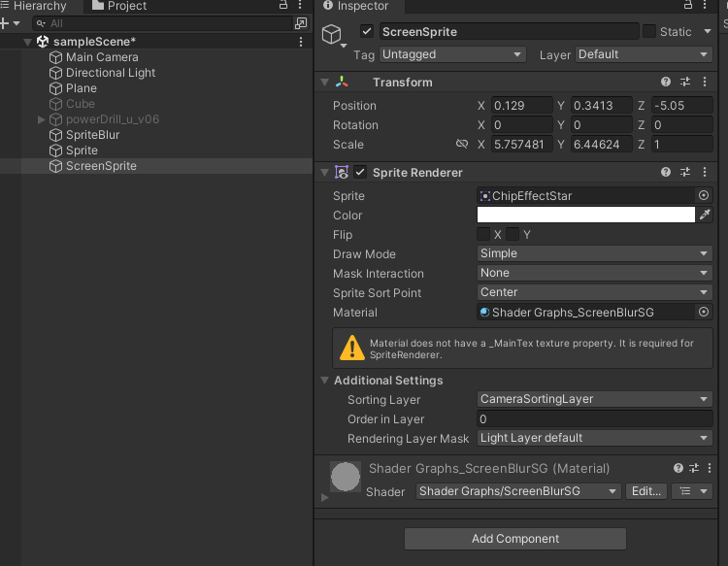The width and height of the screenshot is (728, 566).
Task: Collapse the Transform component
Action: 325,83
